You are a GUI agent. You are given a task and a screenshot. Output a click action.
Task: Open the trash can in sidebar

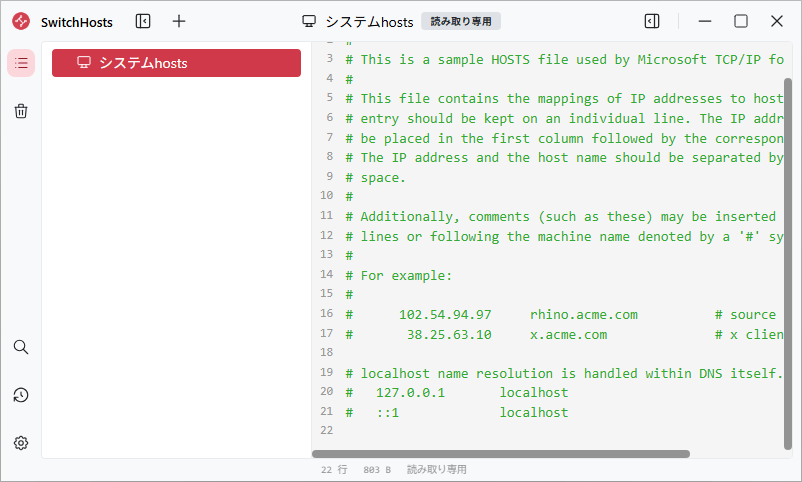click(21, 111)
